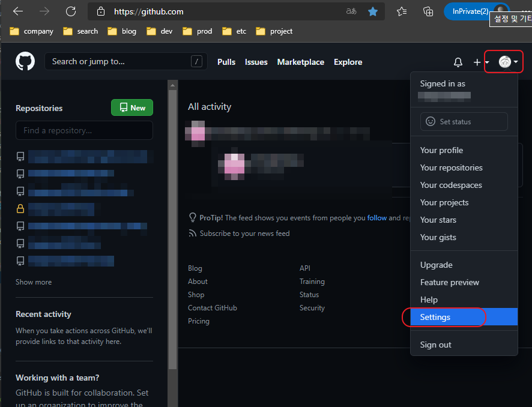Click the Find a repository filter box
532x407 pixels.
pos(84,130)
